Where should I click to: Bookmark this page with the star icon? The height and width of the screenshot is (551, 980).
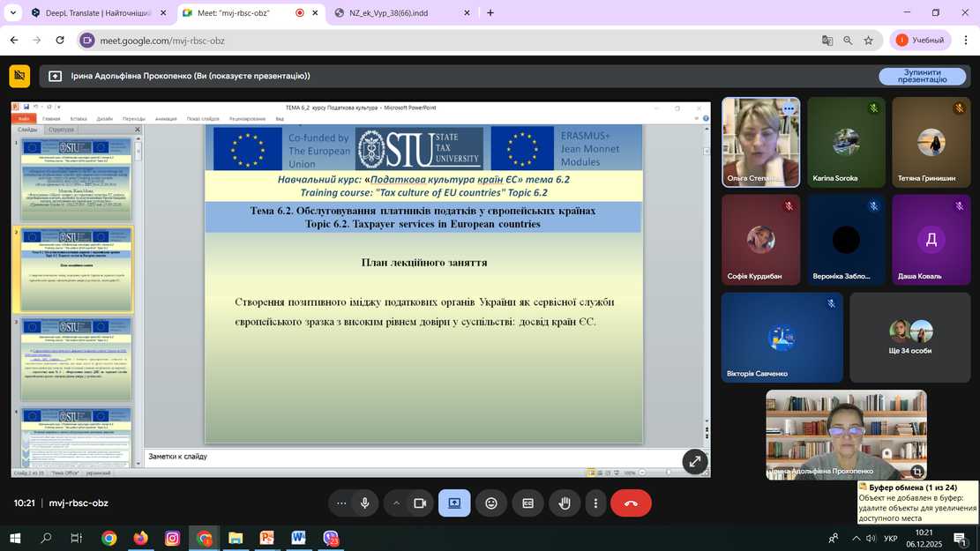[869, 40]
